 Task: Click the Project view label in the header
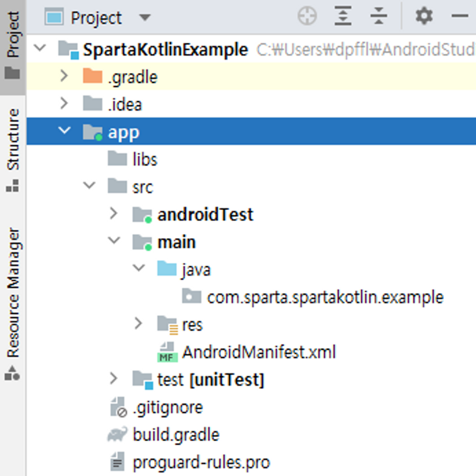click(x=96, y=18)
